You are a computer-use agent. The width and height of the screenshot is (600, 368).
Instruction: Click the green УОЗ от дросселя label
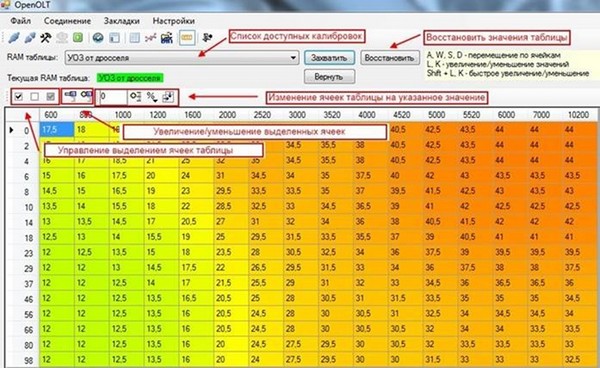(130, 78)
